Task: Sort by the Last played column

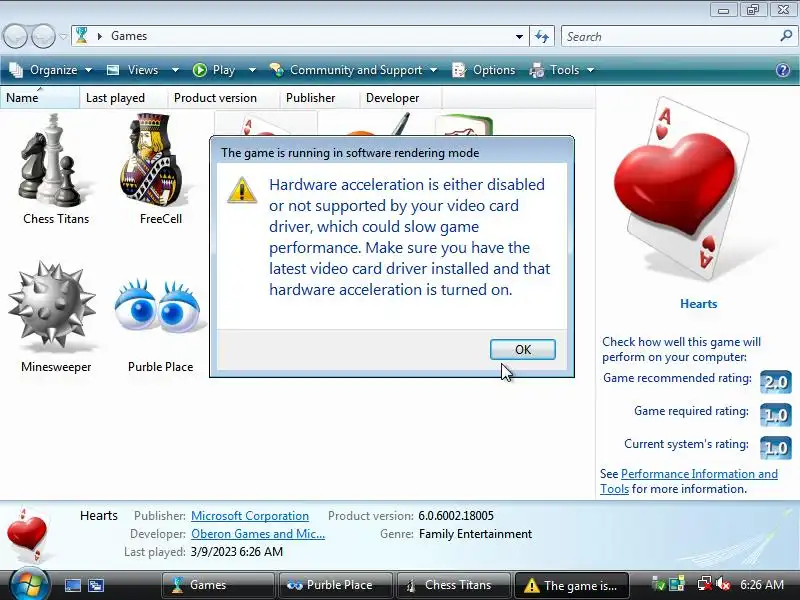Action: 123,98
